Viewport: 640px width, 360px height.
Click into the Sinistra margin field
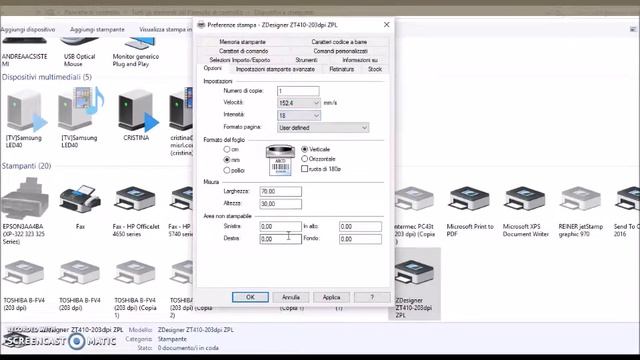(x=280, y=227)
